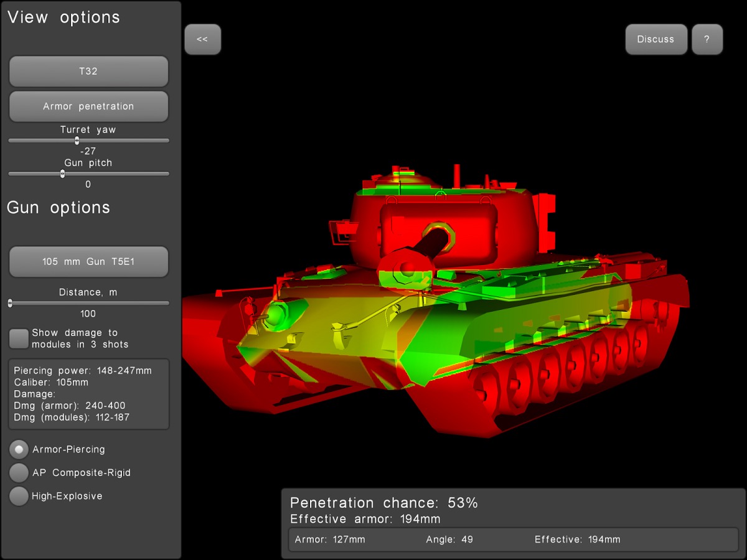
Task: Enable Show damage to modules checkbox
Action: pyautogui.click(x=19, y=338)
